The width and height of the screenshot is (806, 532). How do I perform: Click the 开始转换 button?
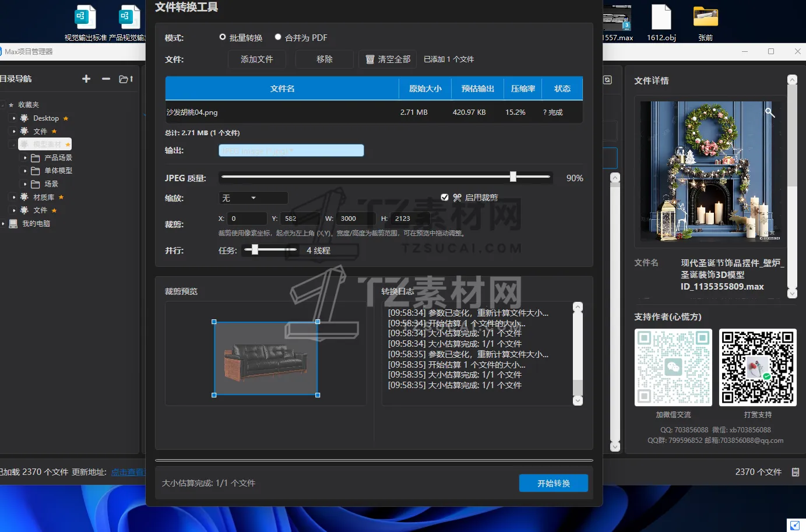(552, 482)
